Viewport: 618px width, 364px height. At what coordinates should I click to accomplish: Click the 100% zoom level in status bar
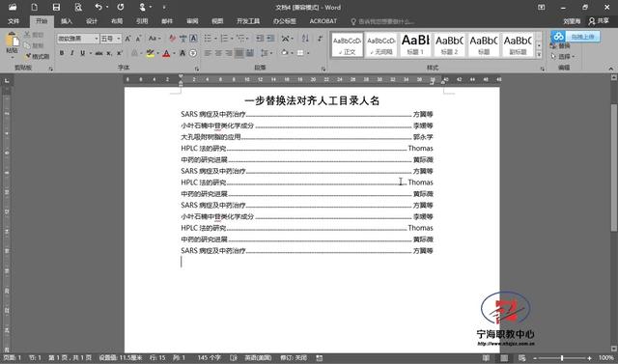coord(605,357)
